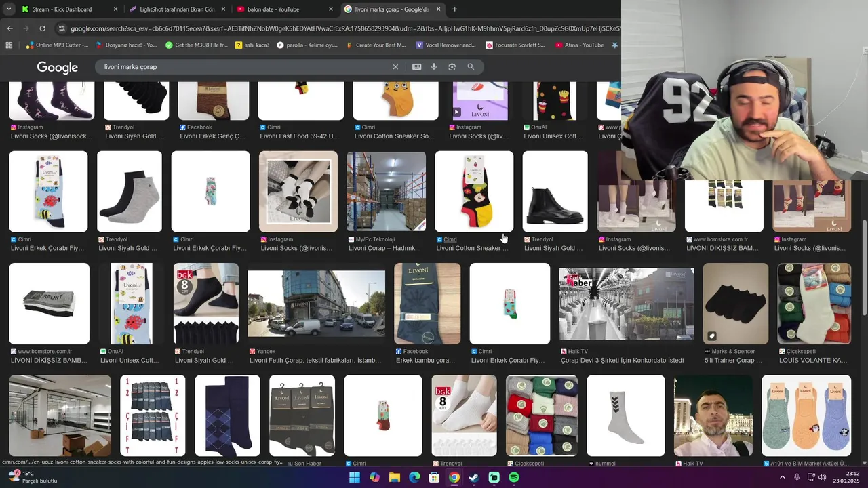Open the Focusrite Scarlett bookmark
Screen dimensions: 868x488
[x=515, y=45]
